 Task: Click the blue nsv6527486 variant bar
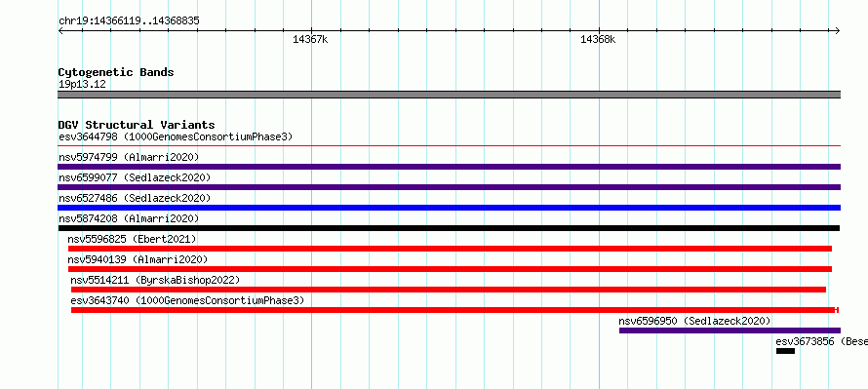click(x=449, y=208)
